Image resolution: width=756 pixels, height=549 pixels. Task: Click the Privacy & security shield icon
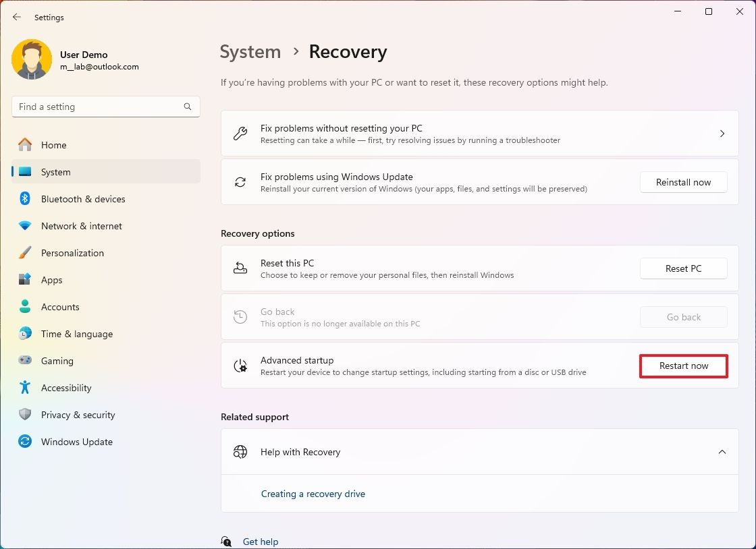24,415
